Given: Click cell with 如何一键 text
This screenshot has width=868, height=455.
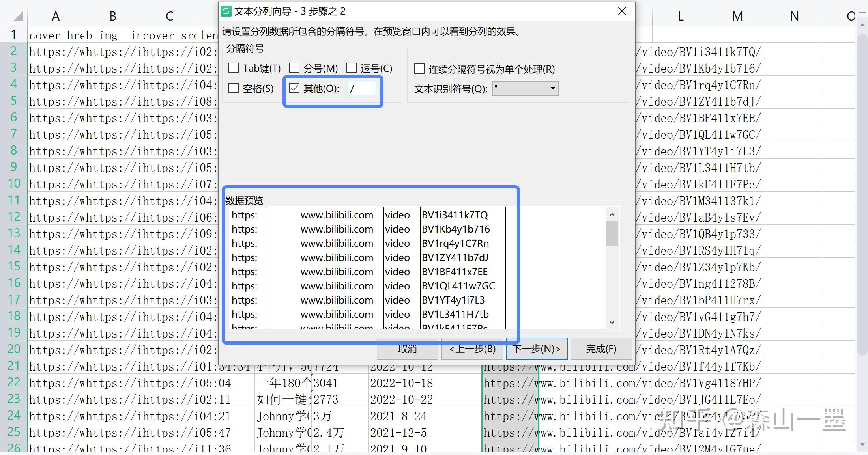Looking at the screenshot, I should [x=283, y=399].
